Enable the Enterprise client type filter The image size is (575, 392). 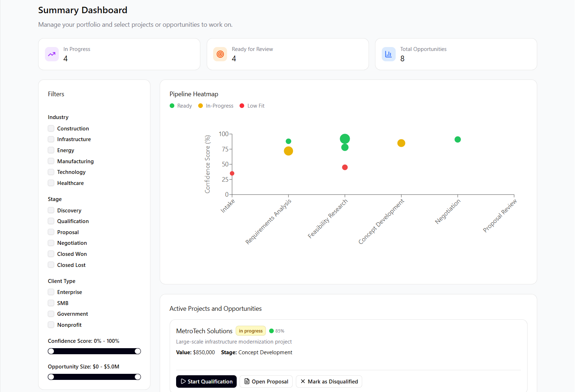tap(51, 292)
